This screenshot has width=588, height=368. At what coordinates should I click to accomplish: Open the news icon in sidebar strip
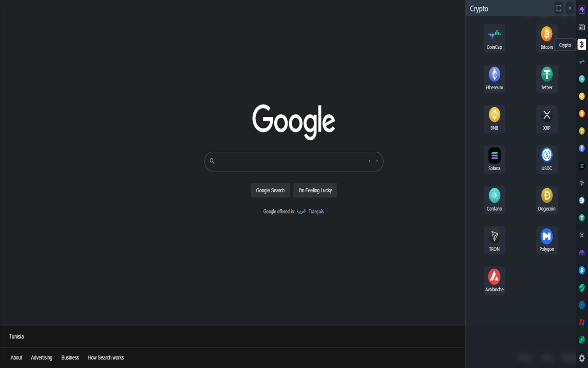pyautogui.click(x=582, y=27)
